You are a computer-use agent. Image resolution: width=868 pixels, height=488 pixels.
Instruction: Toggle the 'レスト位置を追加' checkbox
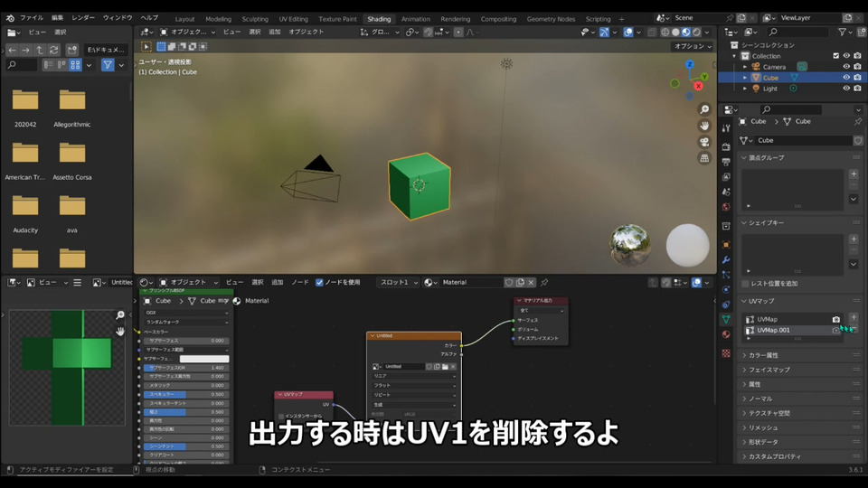[x=745, y=283]
